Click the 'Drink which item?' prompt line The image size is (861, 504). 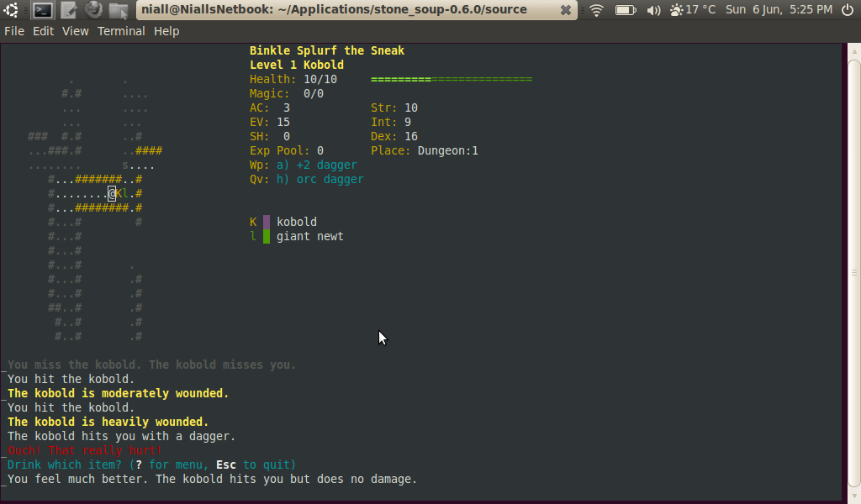[x=151, y=465]
